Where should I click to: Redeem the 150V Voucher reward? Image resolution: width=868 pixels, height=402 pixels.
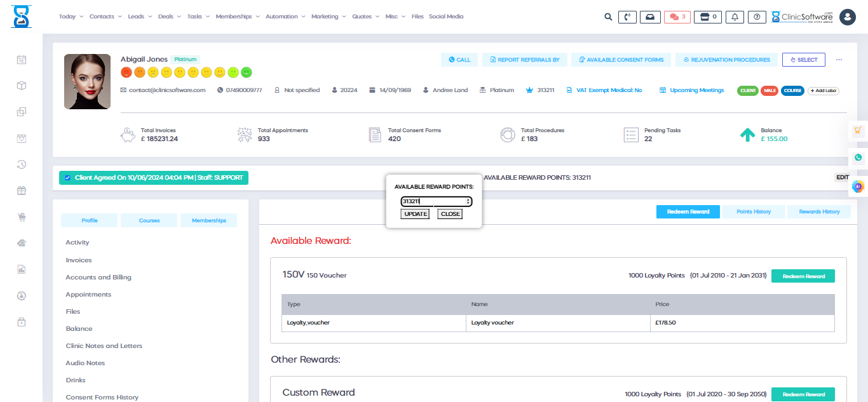pos(803,276)
